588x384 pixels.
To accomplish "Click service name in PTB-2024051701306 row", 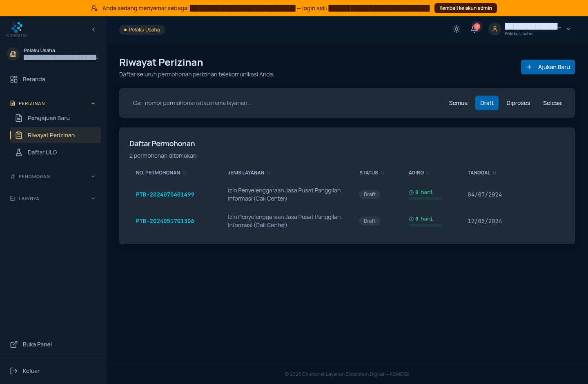I will point(284,221).
